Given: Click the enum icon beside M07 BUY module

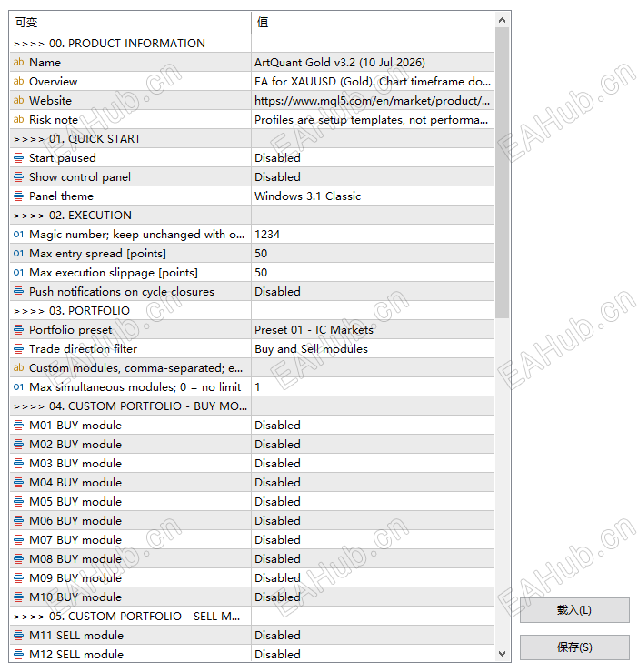Looking at the screenshot, I should click(x=18, y=539).
